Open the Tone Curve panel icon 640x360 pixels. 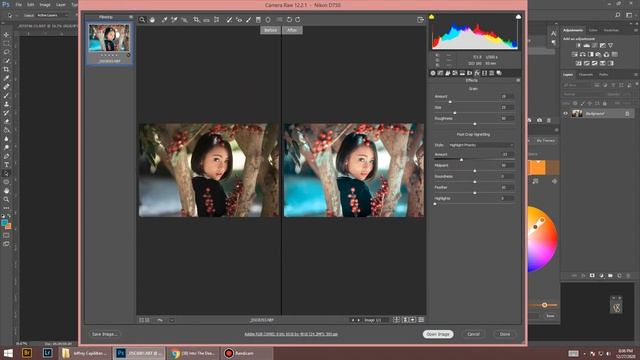point(440,73)
